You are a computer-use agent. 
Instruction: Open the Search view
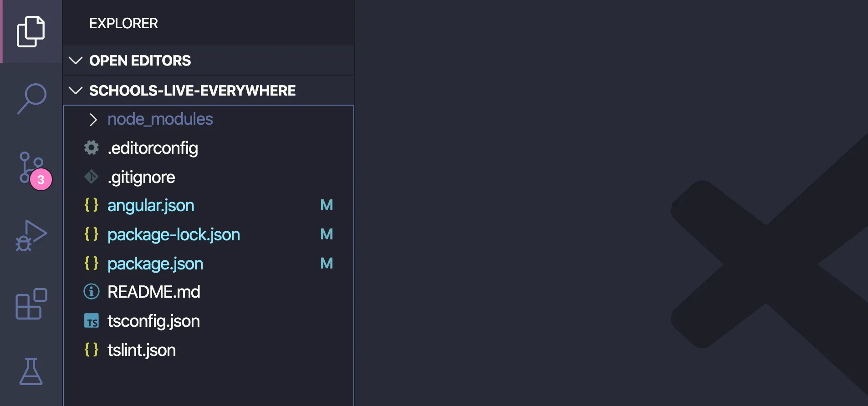coord(31,98)
